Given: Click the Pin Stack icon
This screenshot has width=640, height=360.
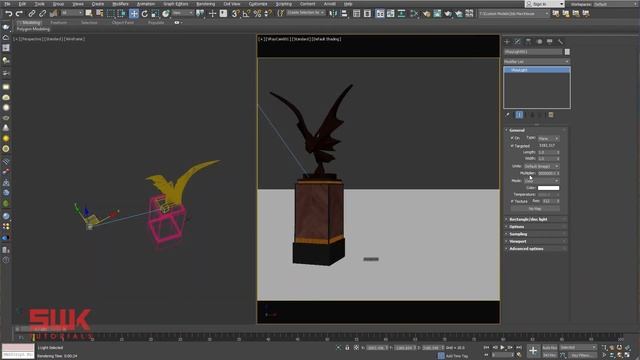Looking at the screenshot, I should point(508,115).
